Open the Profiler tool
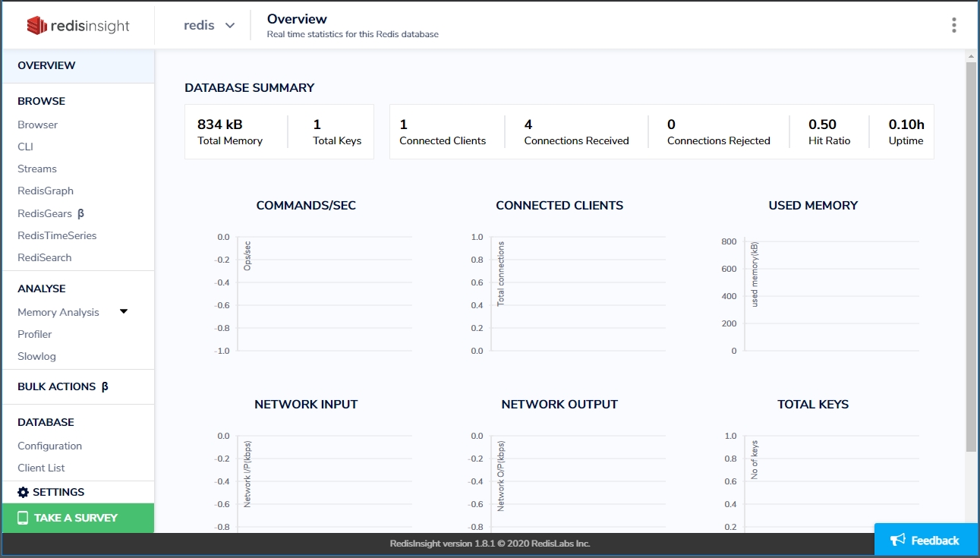 35,334
